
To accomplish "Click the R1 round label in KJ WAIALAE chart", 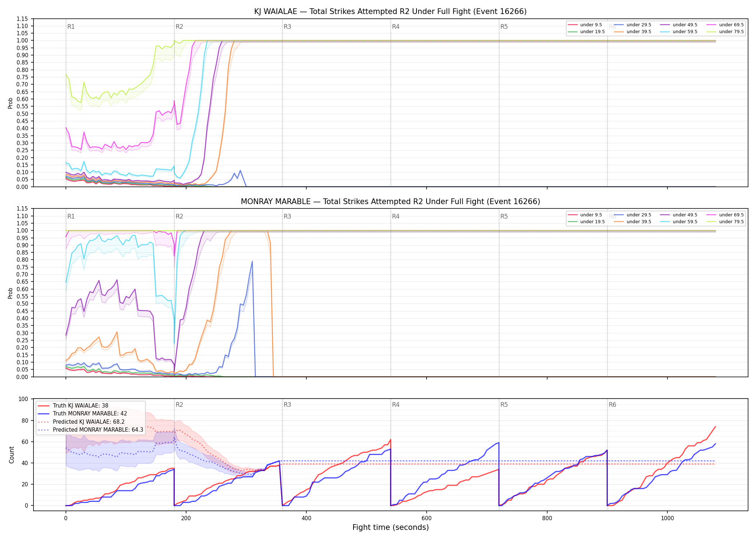I will 71,27.
